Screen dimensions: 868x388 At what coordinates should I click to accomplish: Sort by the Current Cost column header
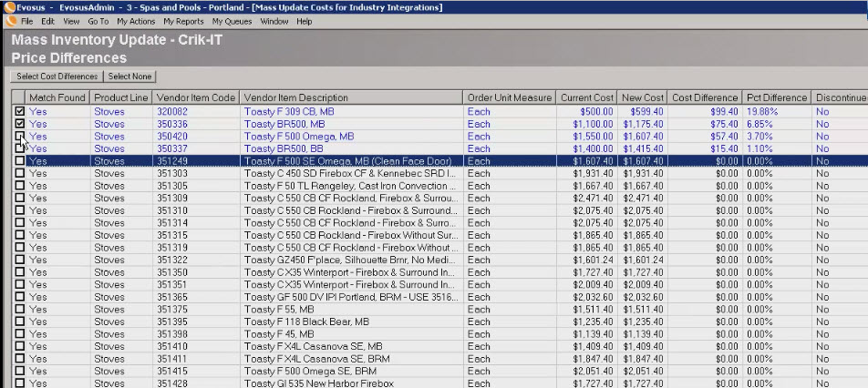(x=585, y=97)
